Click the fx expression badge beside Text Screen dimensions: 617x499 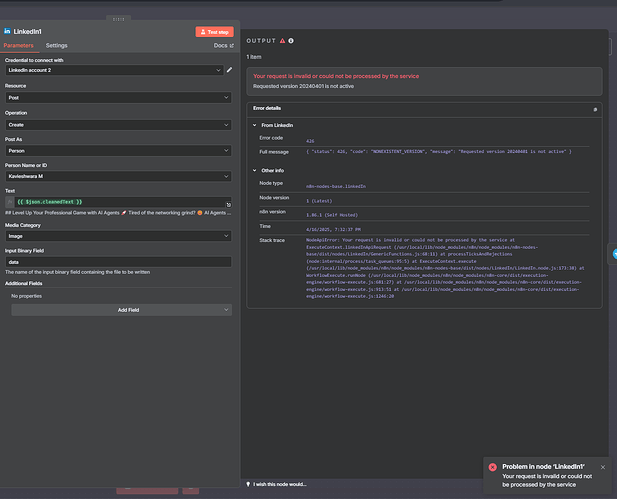(x=10, y=202)
